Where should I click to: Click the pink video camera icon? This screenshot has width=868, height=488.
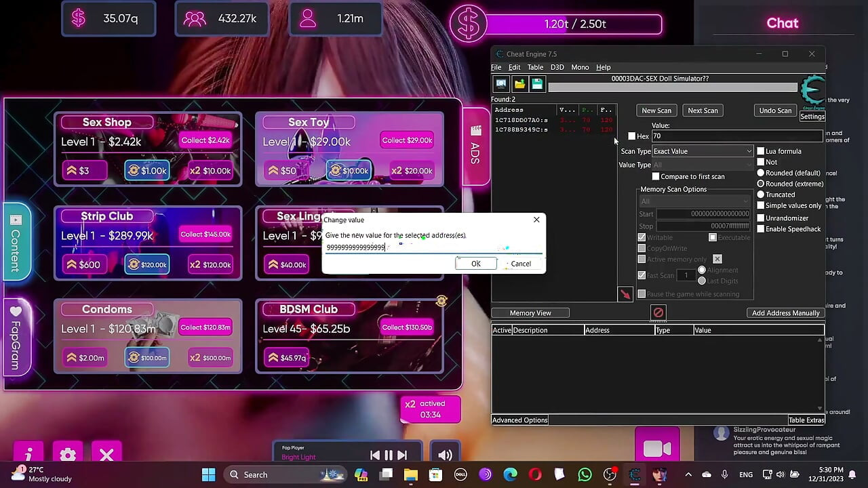pos(657,449)
